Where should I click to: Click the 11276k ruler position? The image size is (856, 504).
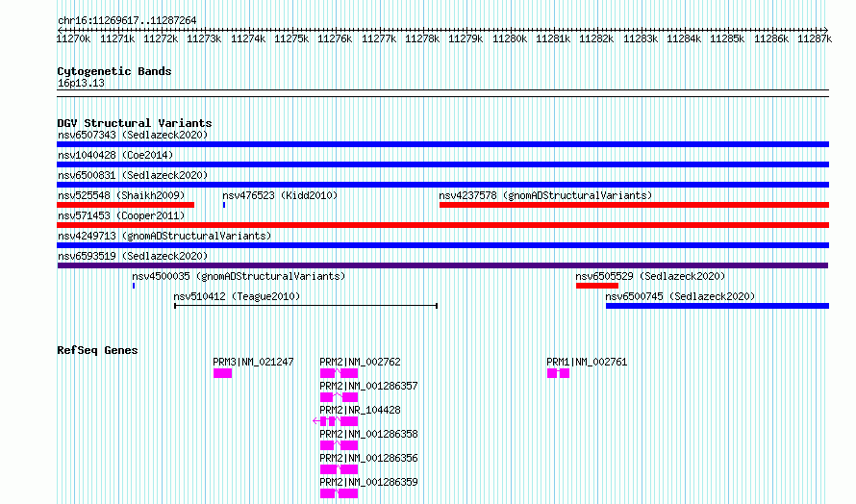coord(335,38)
